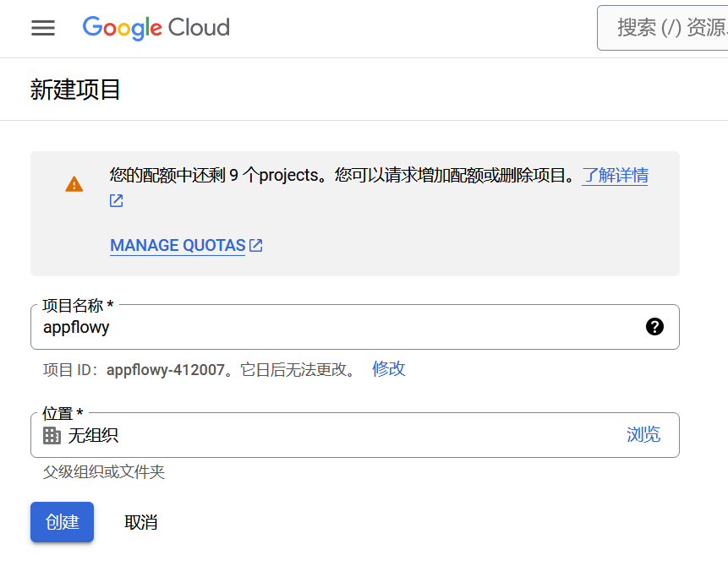Screen dimensions: 728x577
Task: Open the hamburger navigation menu
Action: (x=43, y=28)
